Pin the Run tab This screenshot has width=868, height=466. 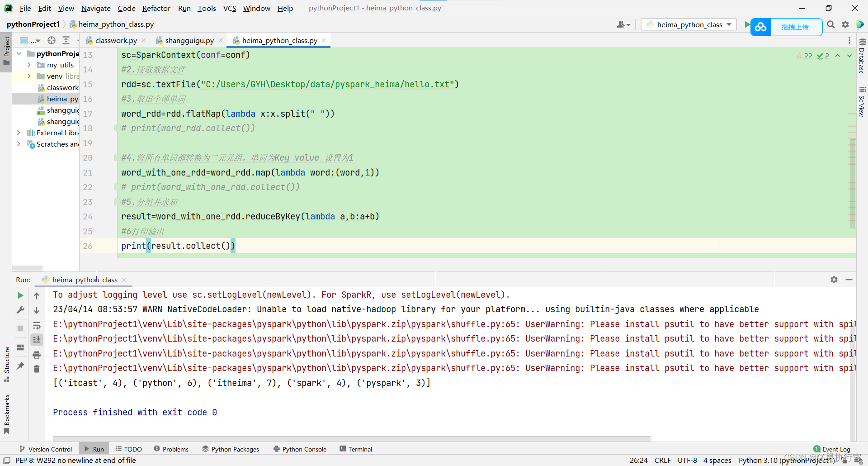pyautogui.click(x=20, y=366)
